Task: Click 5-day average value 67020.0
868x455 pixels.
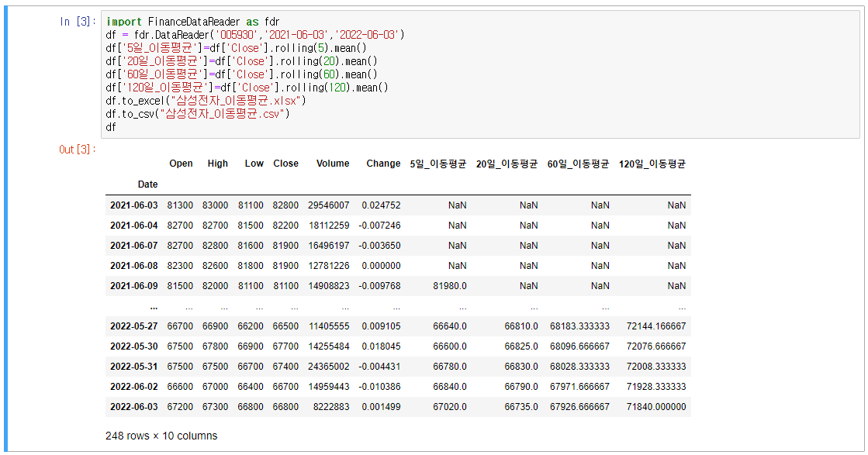Action: (449, 407)
